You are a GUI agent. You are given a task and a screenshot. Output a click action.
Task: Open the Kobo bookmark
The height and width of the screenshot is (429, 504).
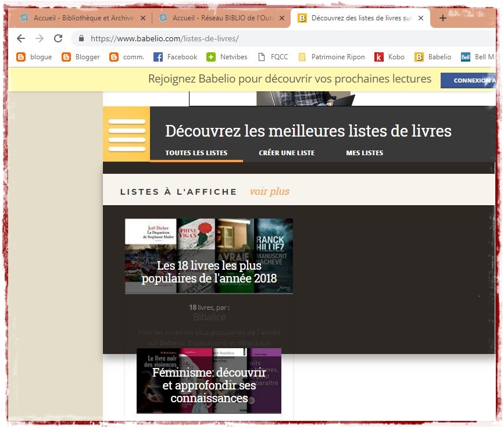pyautogui.click(x=389, y=57)
